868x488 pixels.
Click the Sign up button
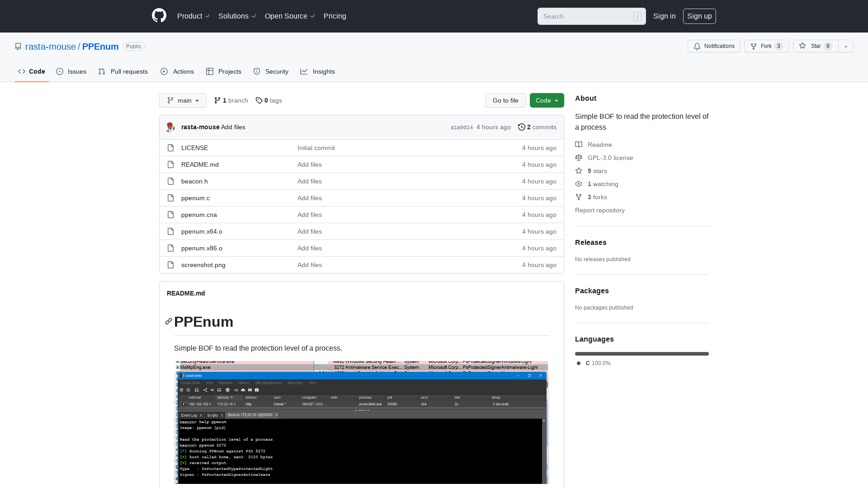699,16
